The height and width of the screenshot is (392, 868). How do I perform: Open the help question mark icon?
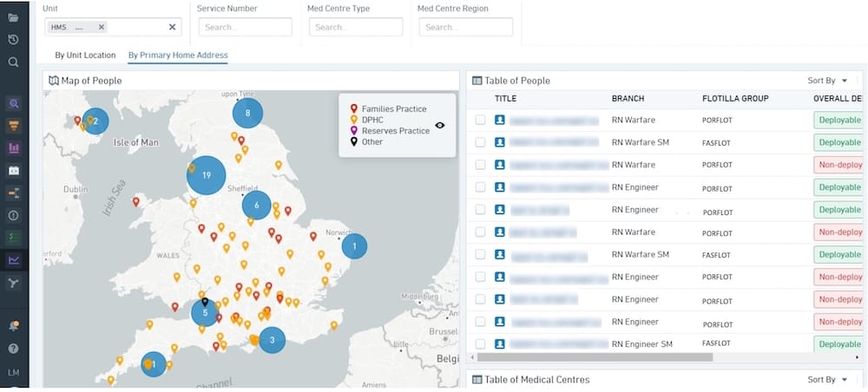(14, 349)
